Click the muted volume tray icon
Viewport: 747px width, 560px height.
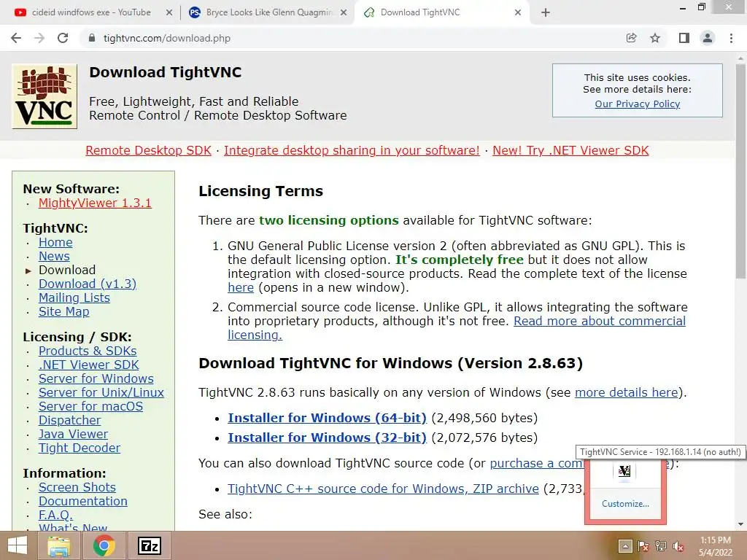coord(678,546)
